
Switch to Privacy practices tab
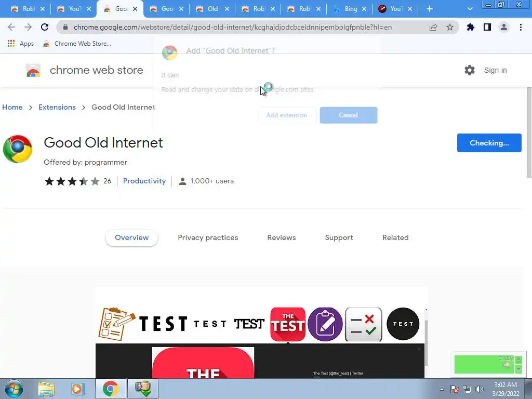[208, 237]
